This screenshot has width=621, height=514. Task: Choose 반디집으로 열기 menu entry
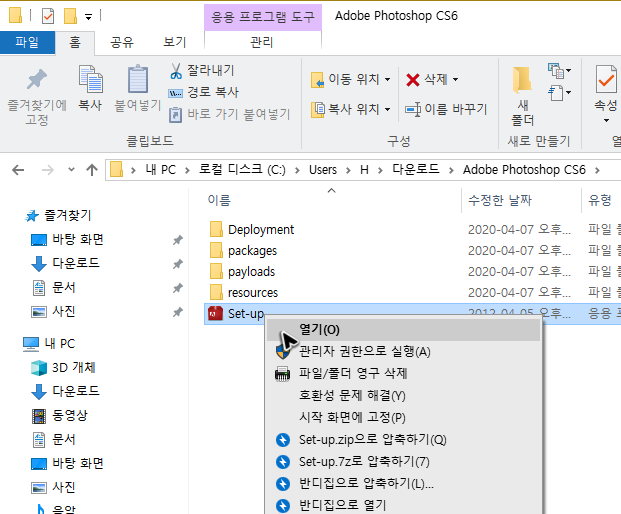[x=403, y=505]
